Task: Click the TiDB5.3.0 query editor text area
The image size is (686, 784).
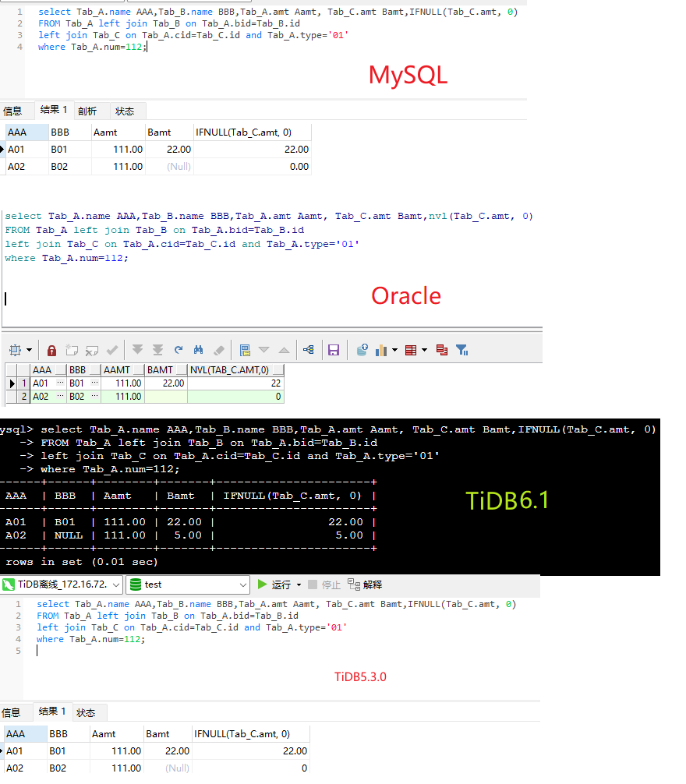Action: (x=280, y=648)
